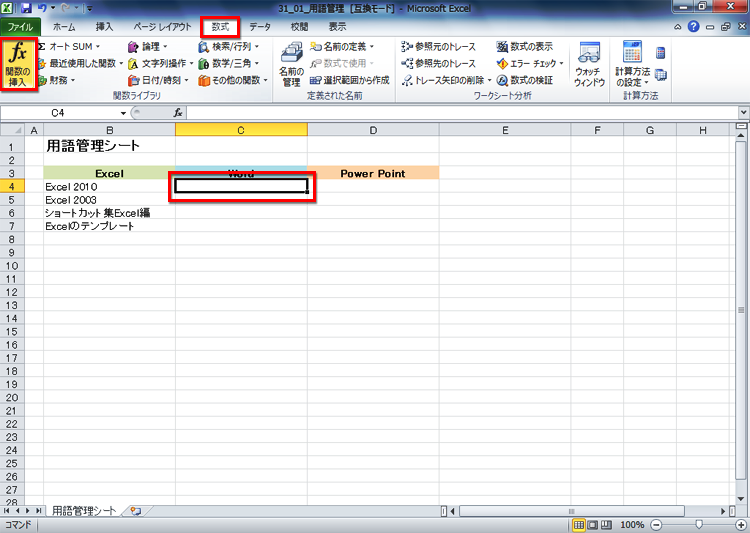This screenshot has width=750, height=533.
Task: Minimize the ribbon with caret icon
Action: [678, 27]
